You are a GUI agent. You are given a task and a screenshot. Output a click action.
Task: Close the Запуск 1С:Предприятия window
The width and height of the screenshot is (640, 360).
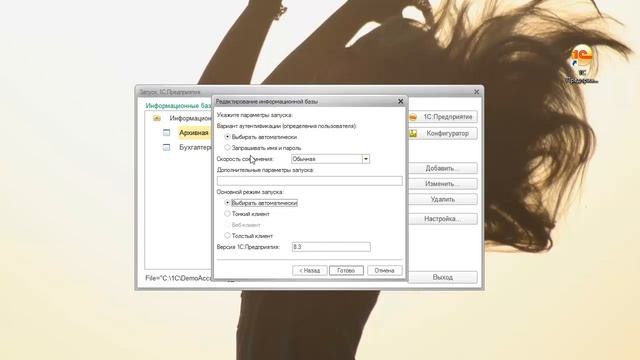pos(476,92)
